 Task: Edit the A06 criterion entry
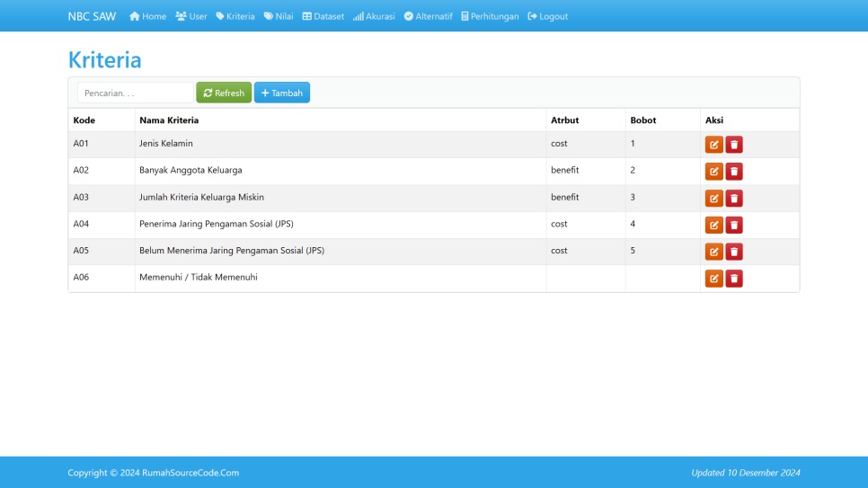tap(713, 279)
